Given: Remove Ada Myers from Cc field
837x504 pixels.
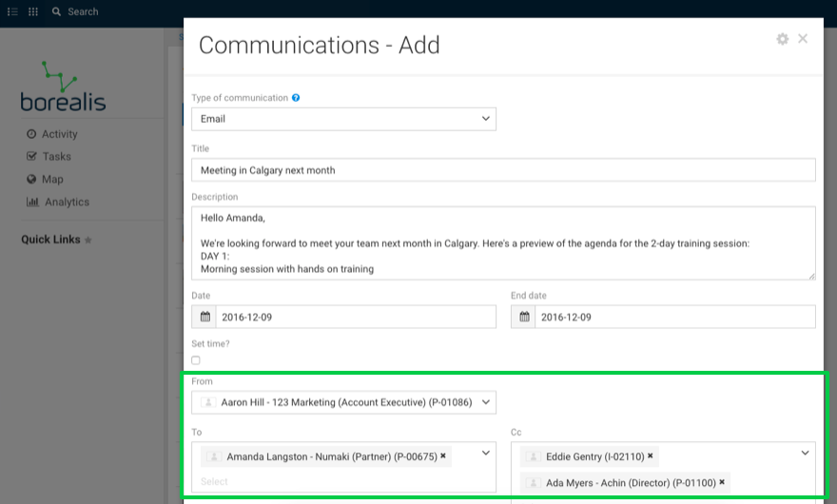Looking at the screenshot, I should 722,482.
